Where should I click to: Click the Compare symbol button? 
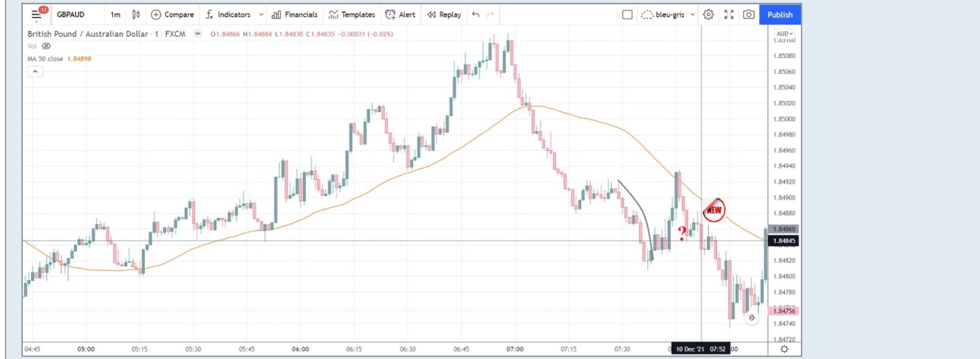click(172, 15)
